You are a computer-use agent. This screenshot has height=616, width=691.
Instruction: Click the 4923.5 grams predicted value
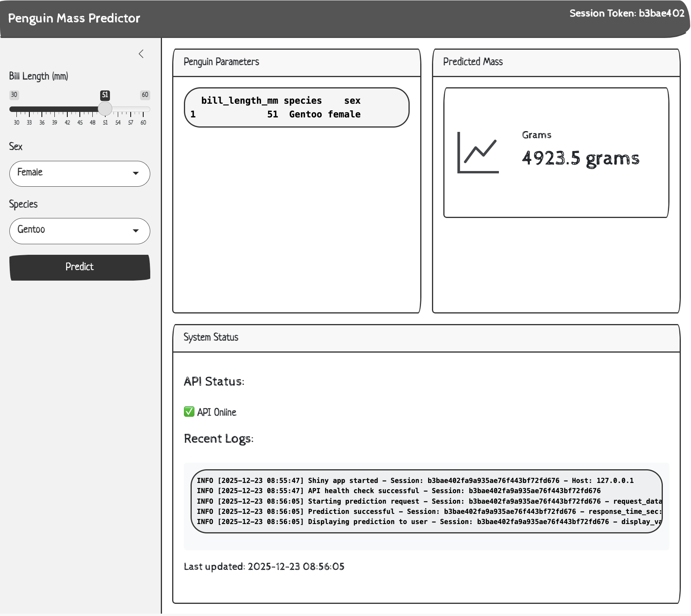(x=580, y=158)
